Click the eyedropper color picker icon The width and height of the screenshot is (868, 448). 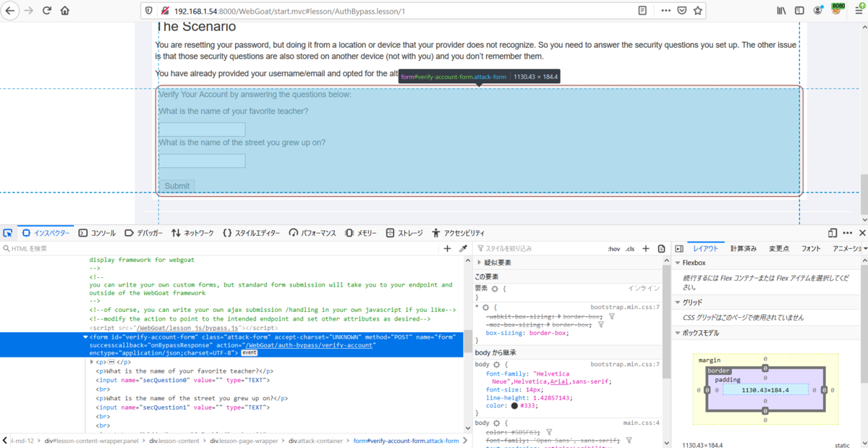point(463,248)
